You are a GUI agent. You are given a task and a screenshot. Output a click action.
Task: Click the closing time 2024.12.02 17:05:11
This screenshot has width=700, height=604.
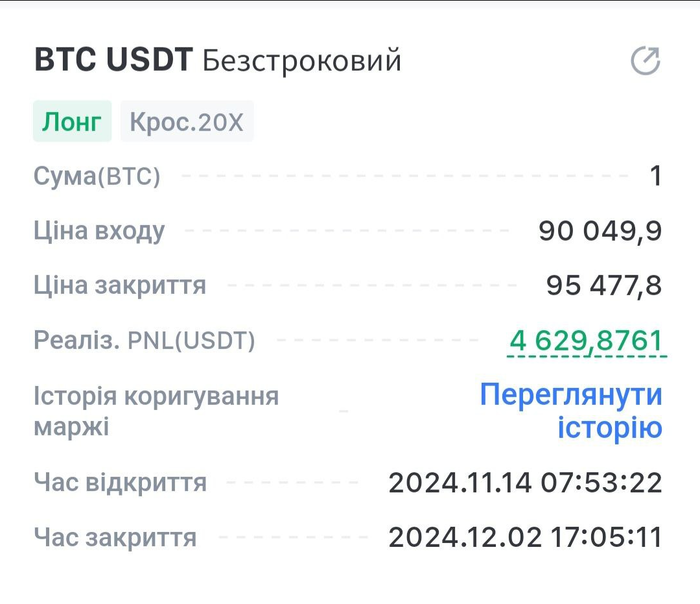pyautogui.click(x=525, y=538)
